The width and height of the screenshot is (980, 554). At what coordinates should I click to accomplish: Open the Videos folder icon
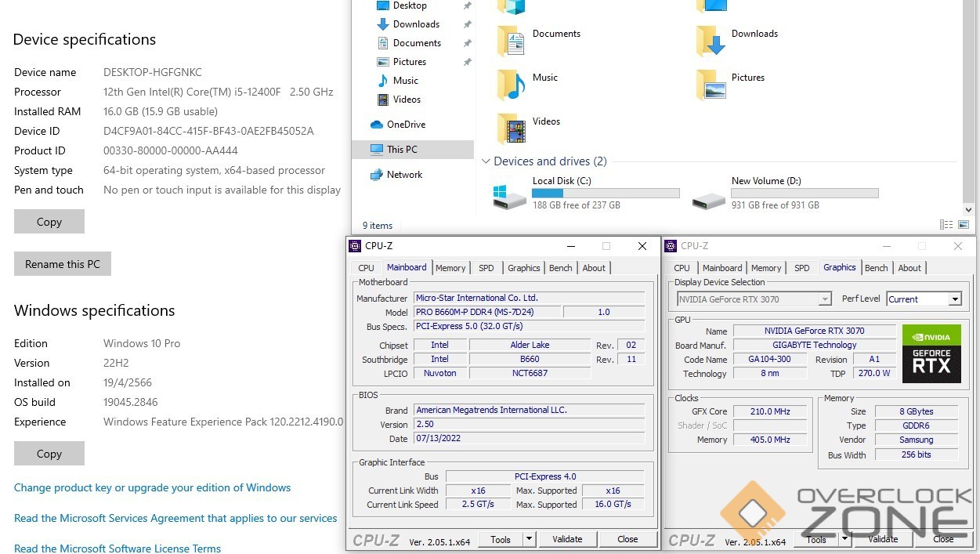[x=512, y=129]
